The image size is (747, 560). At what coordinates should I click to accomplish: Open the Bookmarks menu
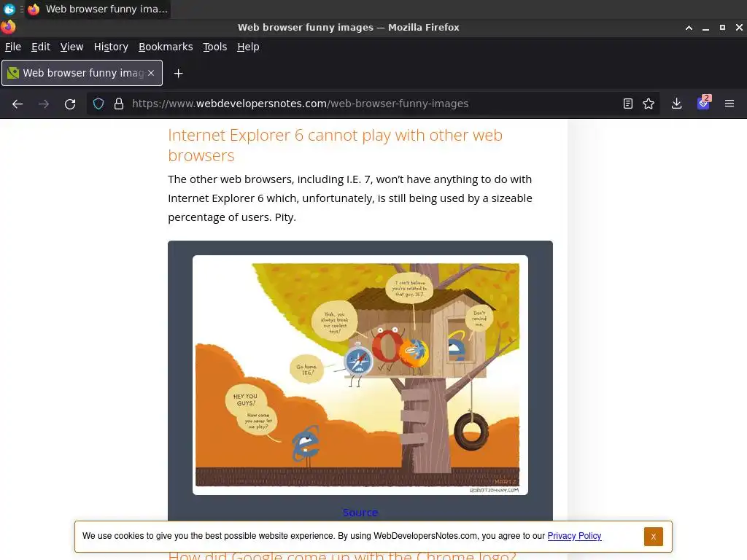click(166, 47)
